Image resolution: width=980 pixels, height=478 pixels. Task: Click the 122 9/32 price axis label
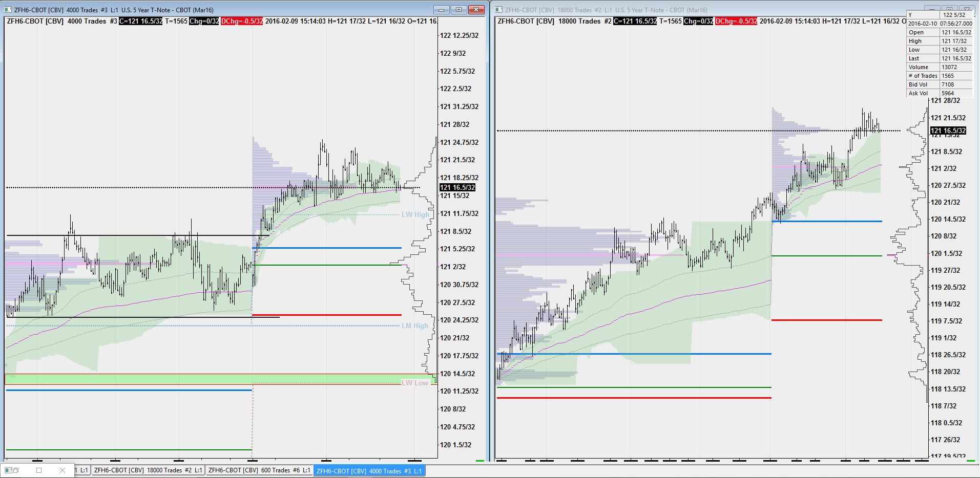coord(453,53)
